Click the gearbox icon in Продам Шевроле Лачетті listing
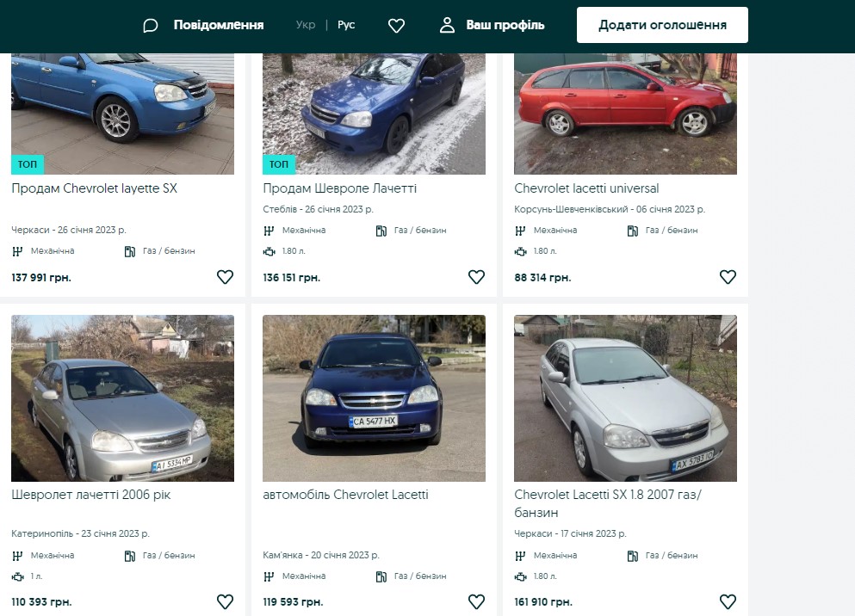Image resolution: width=855 pixels, height=616 pixels. click(x=269, y=231)
